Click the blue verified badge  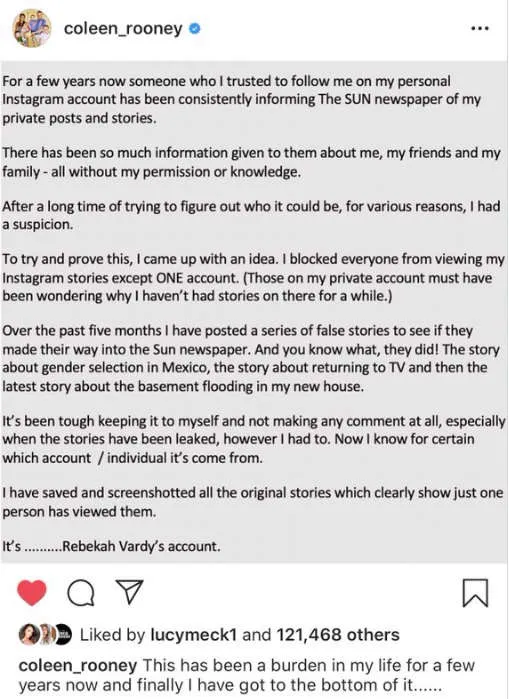pyautogui.click(x=195, y=29)
